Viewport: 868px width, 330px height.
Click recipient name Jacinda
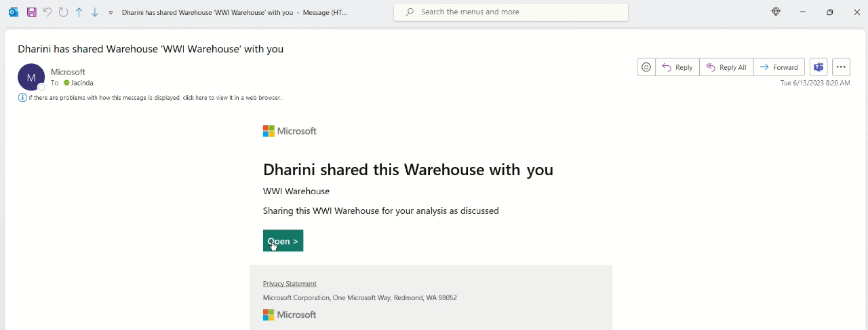82,83
